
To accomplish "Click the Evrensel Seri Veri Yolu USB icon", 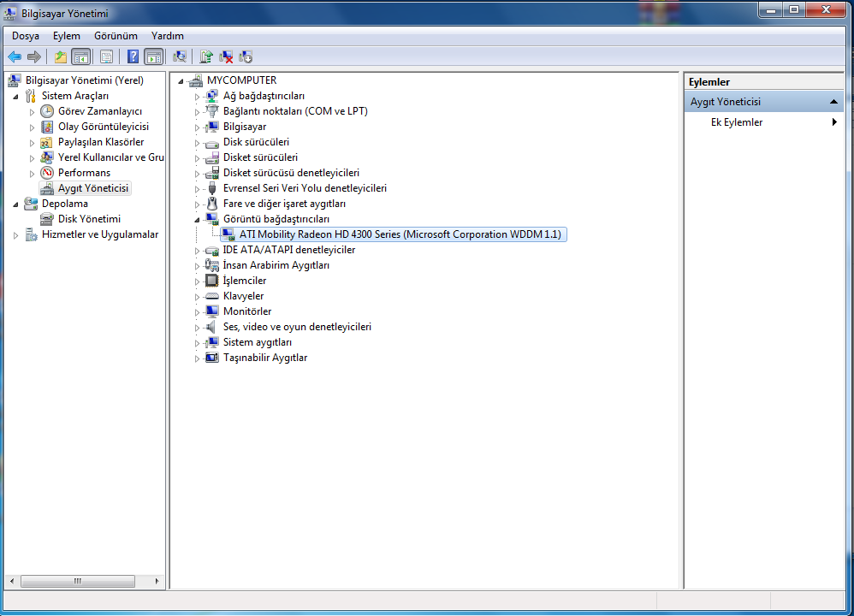I will pos(212,188).
